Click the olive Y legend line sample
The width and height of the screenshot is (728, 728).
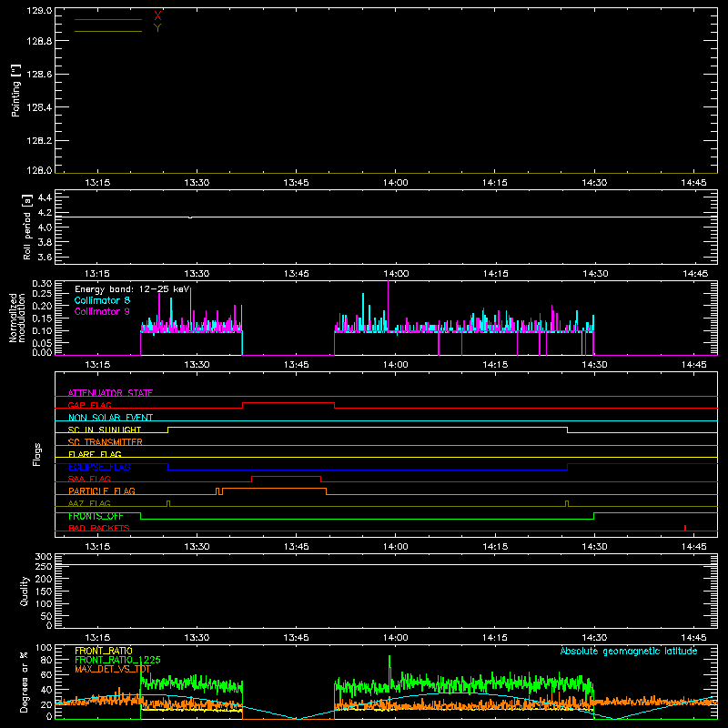(108, 32)
